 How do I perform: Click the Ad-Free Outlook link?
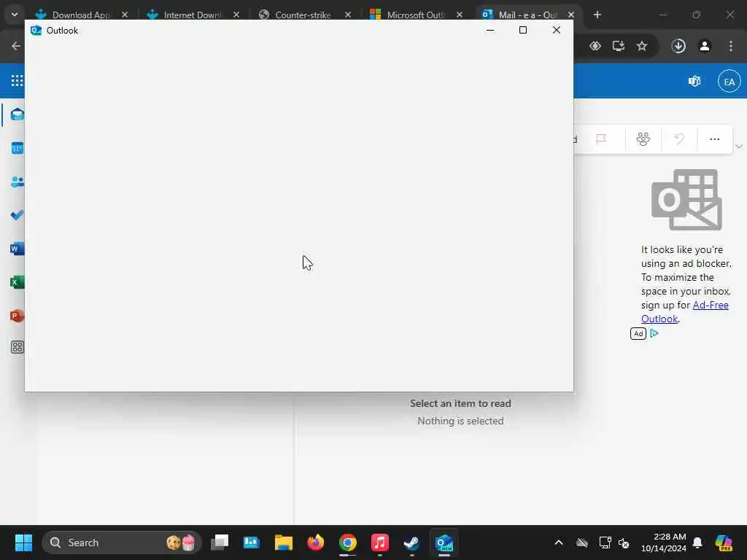pyautogui.click(x=684, y=312)
